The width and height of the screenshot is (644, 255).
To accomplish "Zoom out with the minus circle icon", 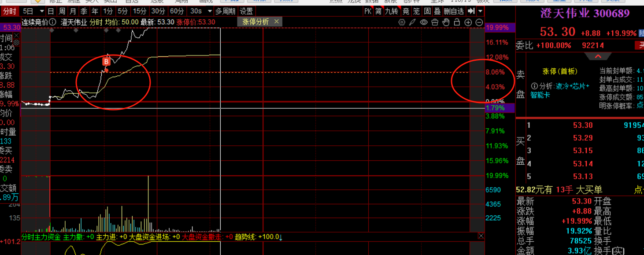I will 479,22.
